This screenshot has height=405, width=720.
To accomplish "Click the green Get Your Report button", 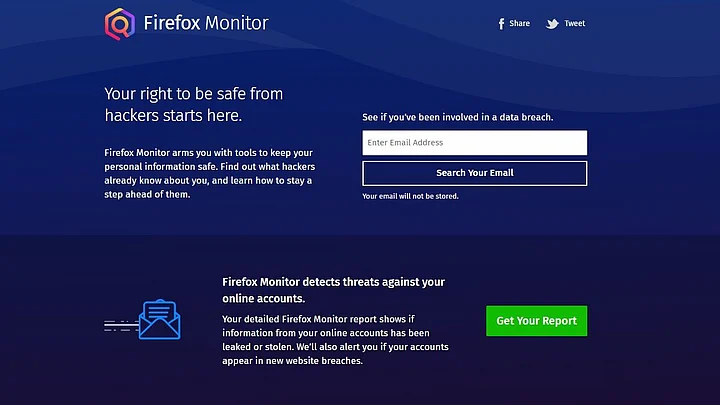I will [x=536, y=321].
